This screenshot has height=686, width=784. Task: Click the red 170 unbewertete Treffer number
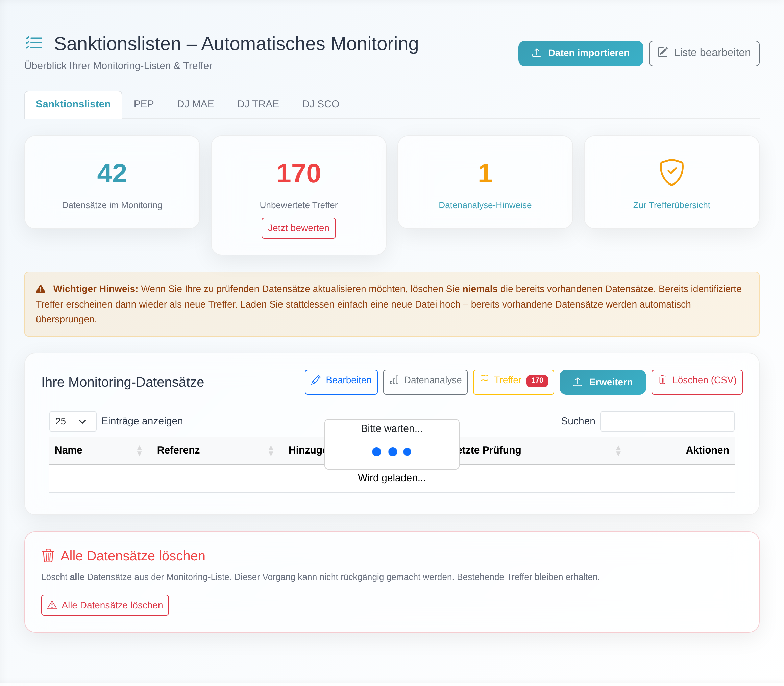pyautogui.click(x=299, y=173)
